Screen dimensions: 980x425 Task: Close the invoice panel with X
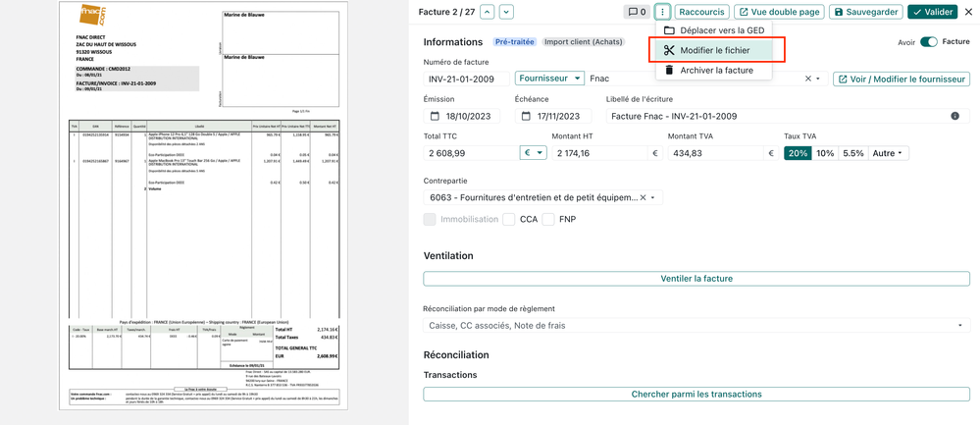click(x=968, y=12)
